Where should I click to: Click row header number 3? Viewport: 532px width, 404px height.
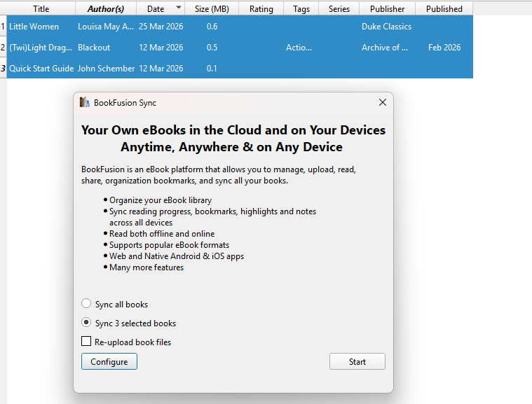[3, 68]
